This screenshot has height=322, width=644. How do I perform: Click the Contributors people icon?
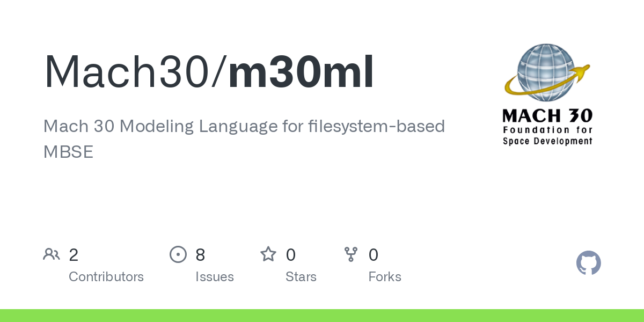tap(52, 254)
